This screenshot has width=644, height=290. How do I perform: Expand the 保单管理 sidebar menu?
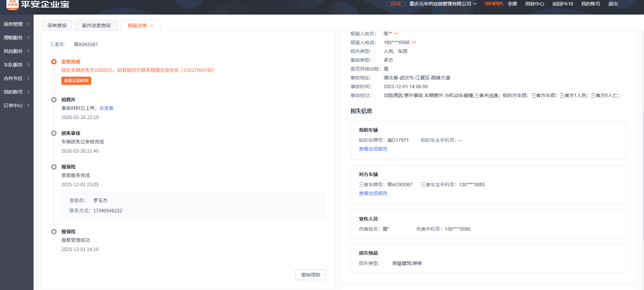coord(17,24)
